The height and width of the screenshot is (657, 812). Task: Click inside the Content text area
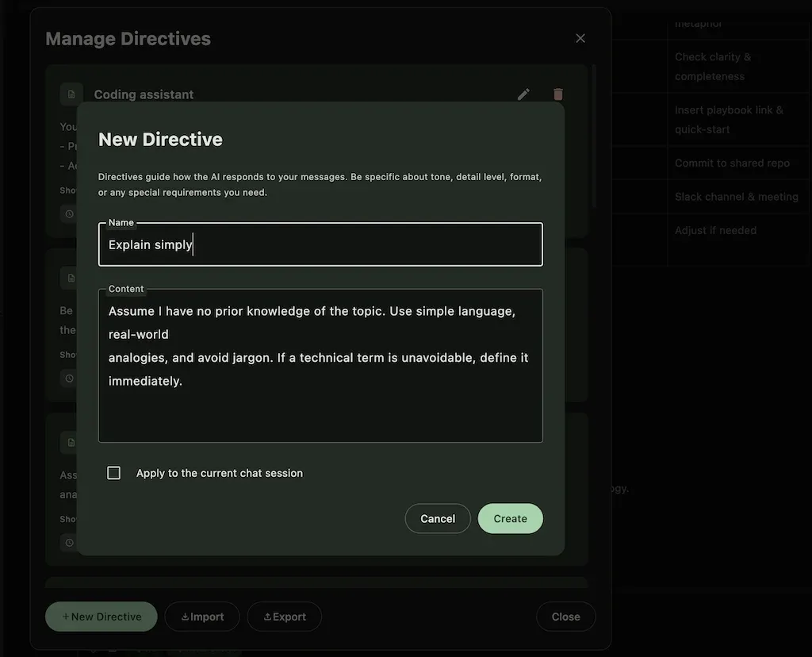[x=320, y=365]
